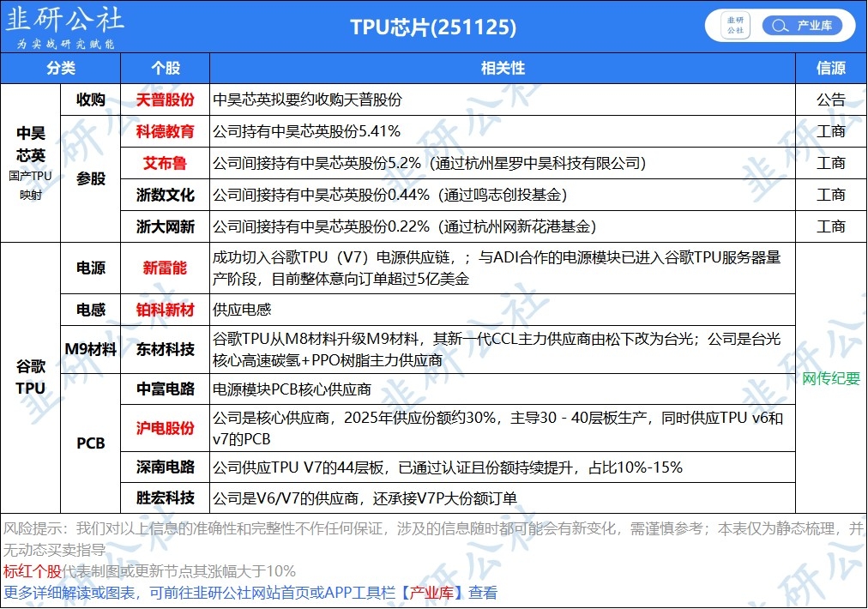Viewport: 868px width, 609px height.
Task: Click the slogan 为实战研究赋能
Action: coord(65,44)
